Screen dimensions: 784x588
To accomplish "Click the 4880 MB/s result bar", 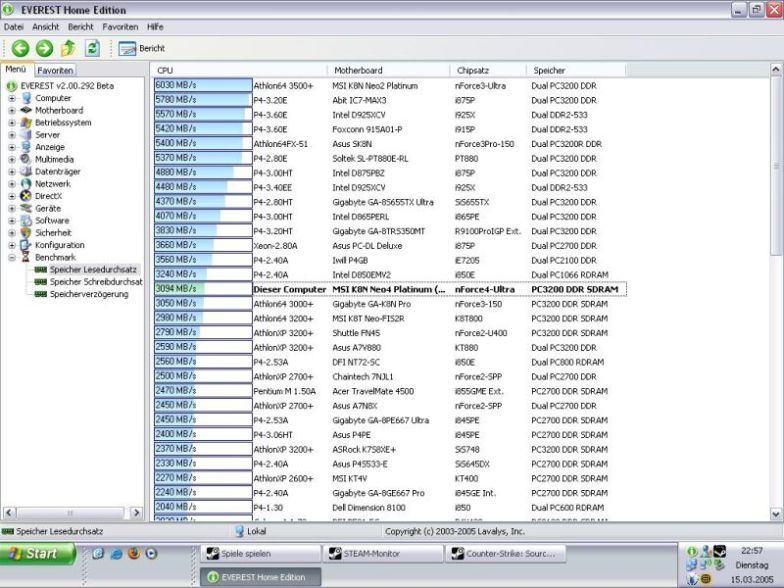I will pyautogui.click(x=203, y=172).
